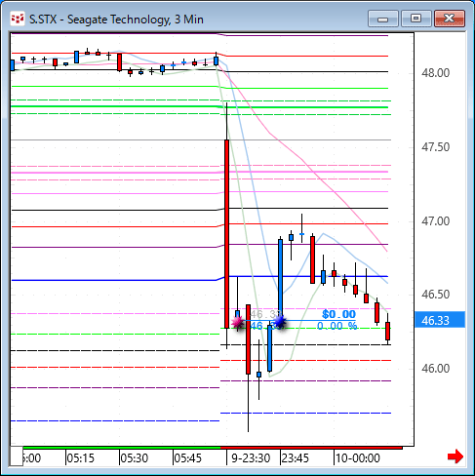Click the 05:30 time axis label
Image resolution: width=475 pixels, height=476 pixels.
pyautogui.click(x=135, y=458)
